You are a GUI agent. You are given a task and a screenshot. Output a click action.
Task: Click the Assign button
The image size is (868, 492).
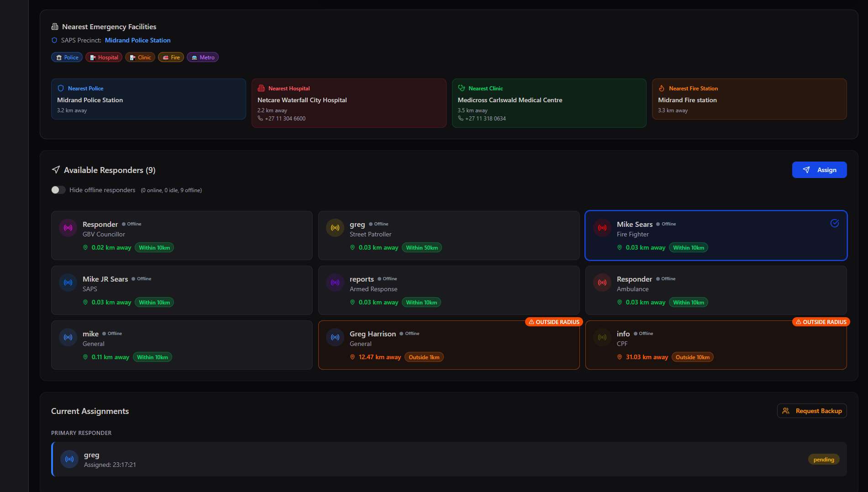click(x=819, y=170)
